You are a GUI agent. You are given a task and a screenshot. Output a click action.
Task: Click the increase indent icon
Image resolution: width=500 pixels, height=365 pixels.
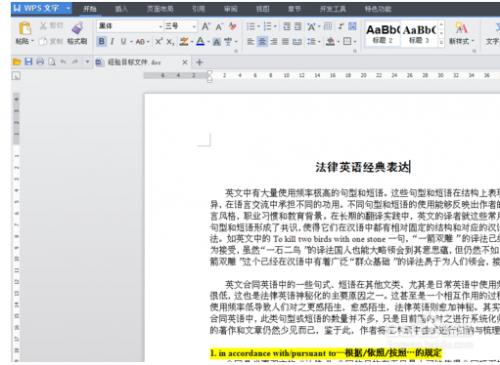click(298, 26)
